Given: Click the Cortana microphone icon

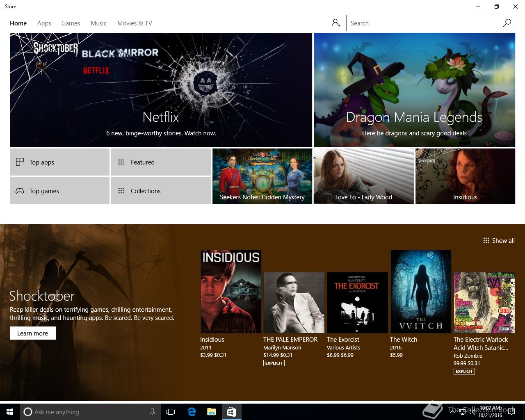Looking at the screenshot, I should pyautogui.click(x=152, y=412).
